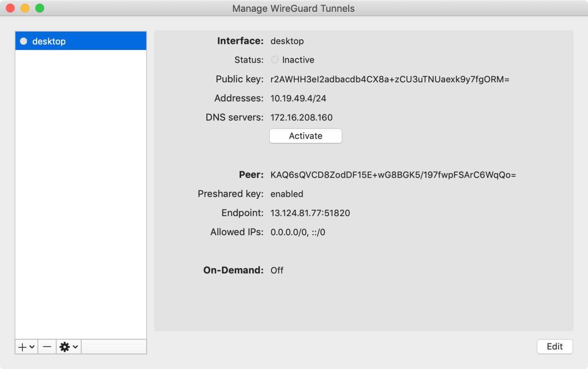Click the Endpoint value 13.124.81.77:51820

click(310, 213)
